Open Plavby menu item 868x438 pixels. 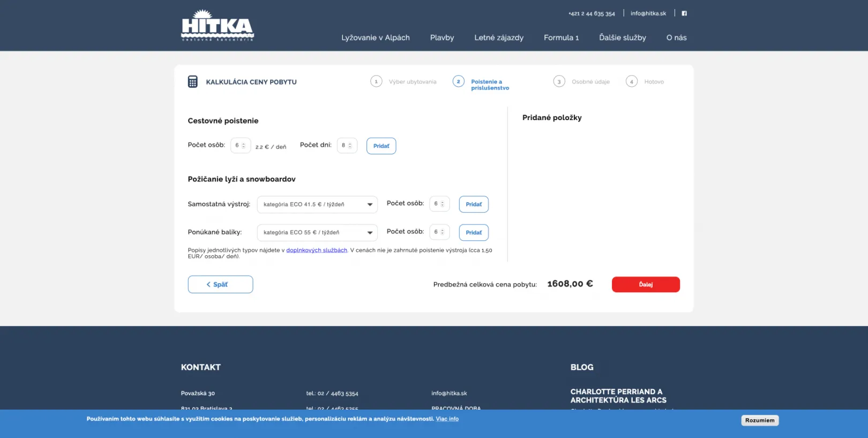point(442,38)
